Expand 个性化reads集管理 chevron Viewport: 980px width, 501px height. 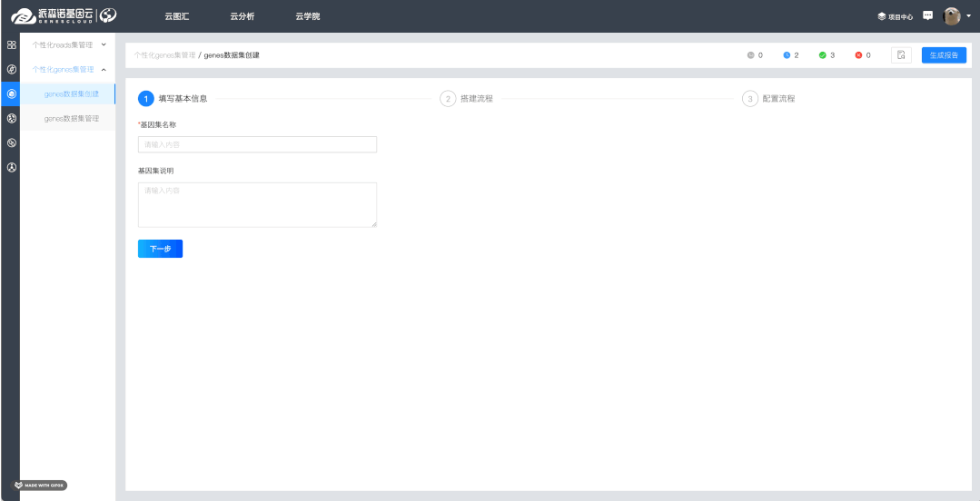(x=104, y=44)
